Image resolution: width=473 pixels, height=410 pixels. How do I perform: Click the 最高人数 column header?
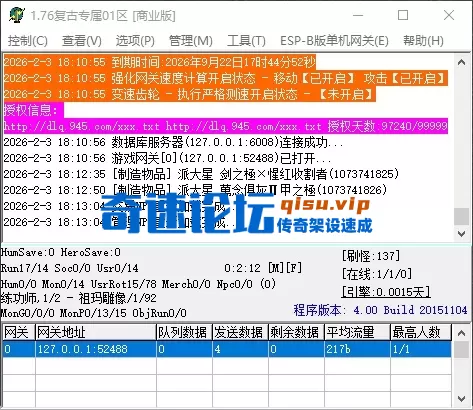click(x=421, y=332)
